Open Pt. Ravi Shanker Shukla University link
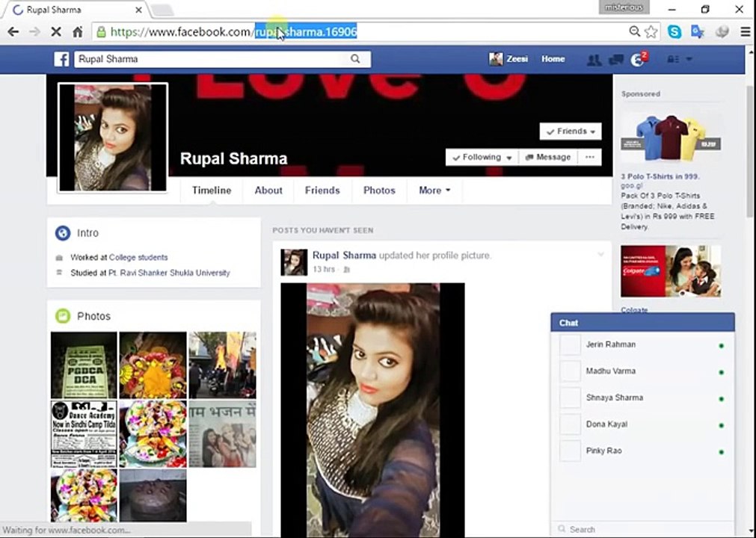This screenshot has width=756, height=538. [169, 273]
